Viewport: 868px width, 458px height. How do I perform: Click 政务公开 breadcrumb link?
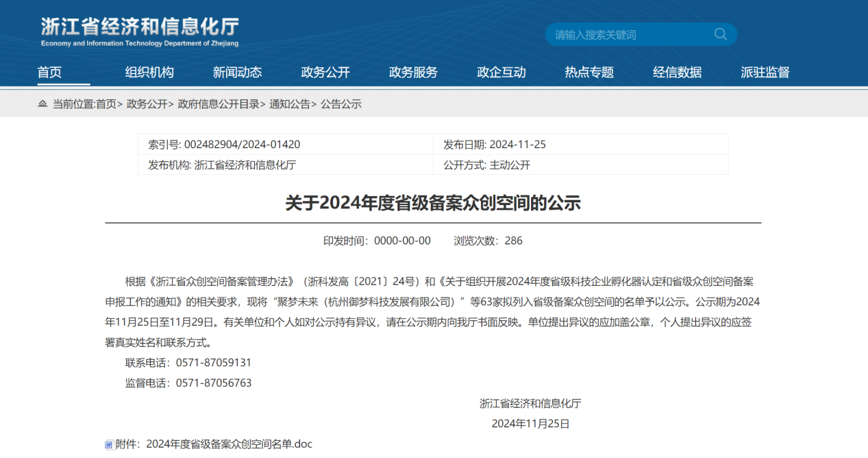(147, 104)
